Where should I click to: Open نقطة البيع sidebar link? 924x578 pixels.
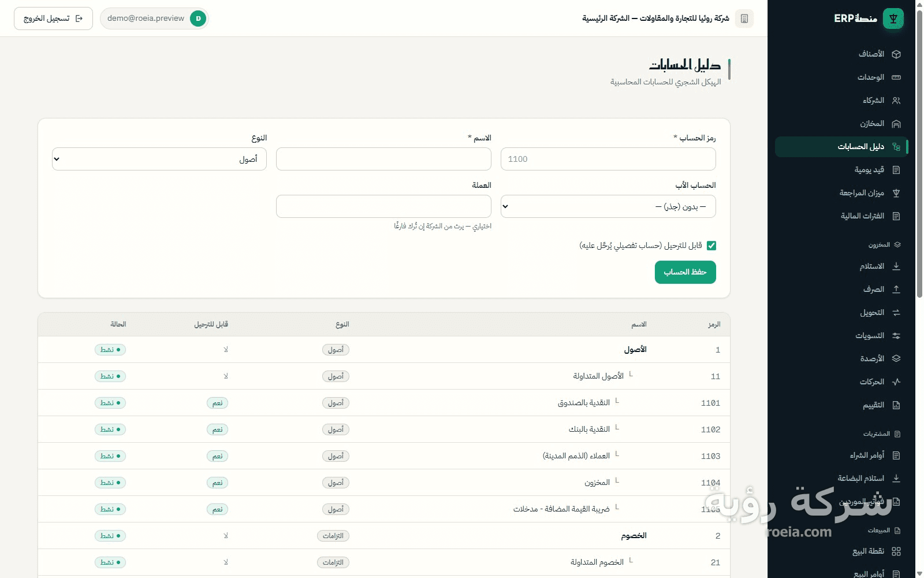point(841,551)
